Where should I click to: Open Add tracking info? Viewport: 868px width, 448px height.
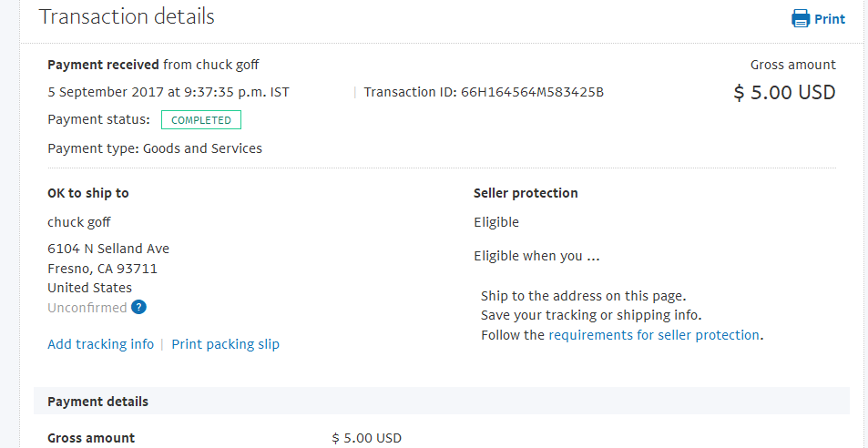click(101, 344)
